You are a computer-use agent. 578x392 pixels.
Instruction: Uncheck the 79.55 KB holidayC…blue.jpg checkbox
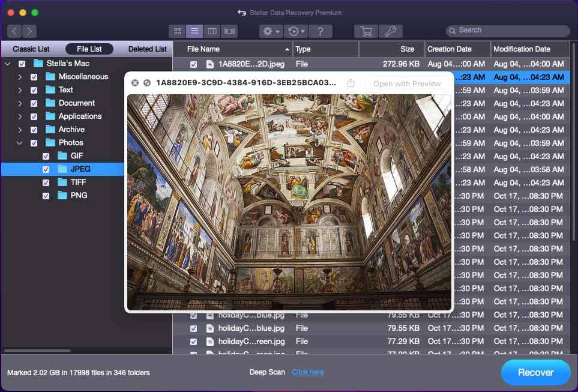pos(193,328)
